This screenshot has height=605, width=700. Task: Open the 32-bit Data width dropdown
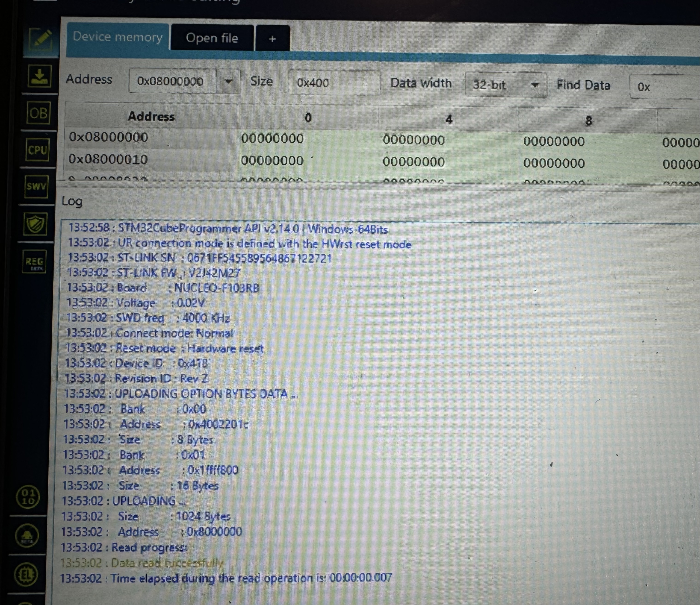coord(506,85)
